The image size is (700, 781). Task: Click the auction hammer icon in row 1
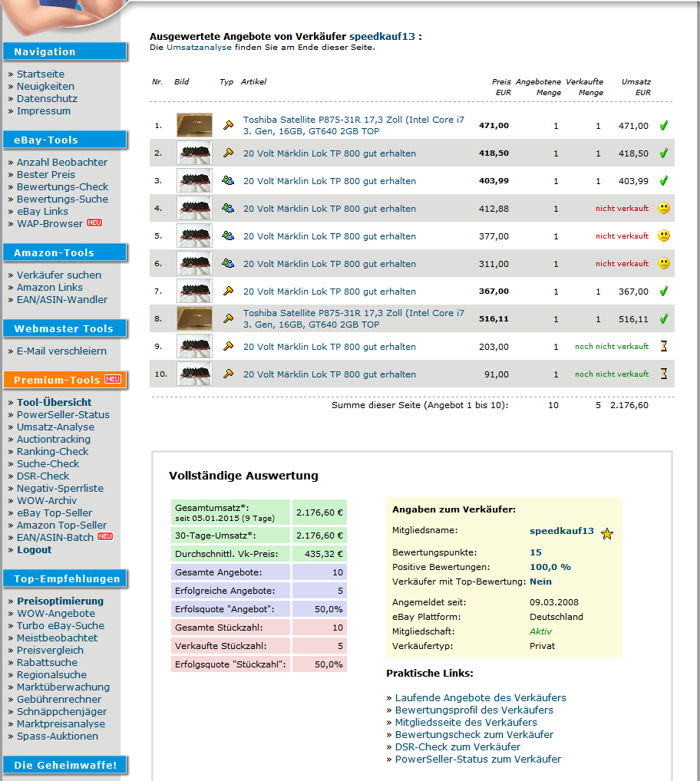pos(227,125)
